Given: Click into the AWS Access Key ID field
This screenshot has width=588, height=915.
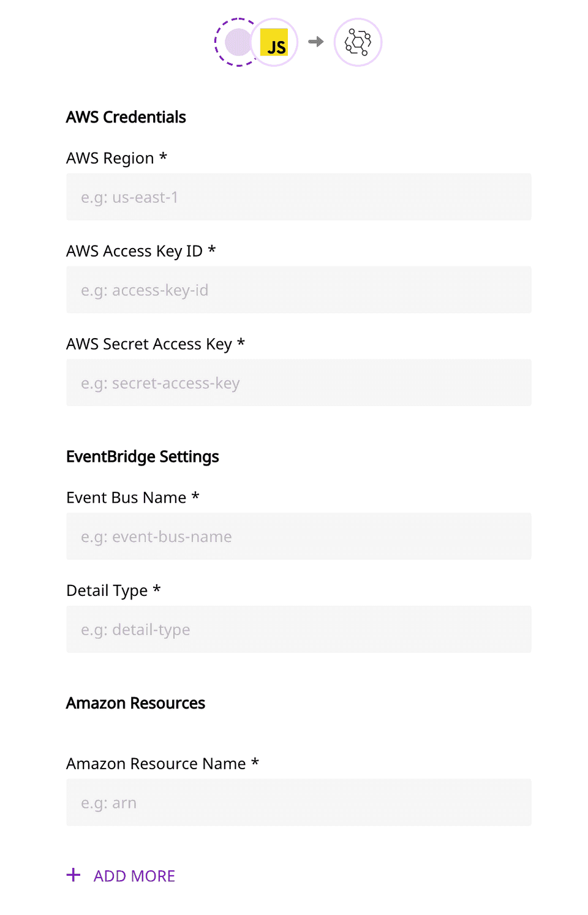Looking at the screenshot, I should pos(299,290).
